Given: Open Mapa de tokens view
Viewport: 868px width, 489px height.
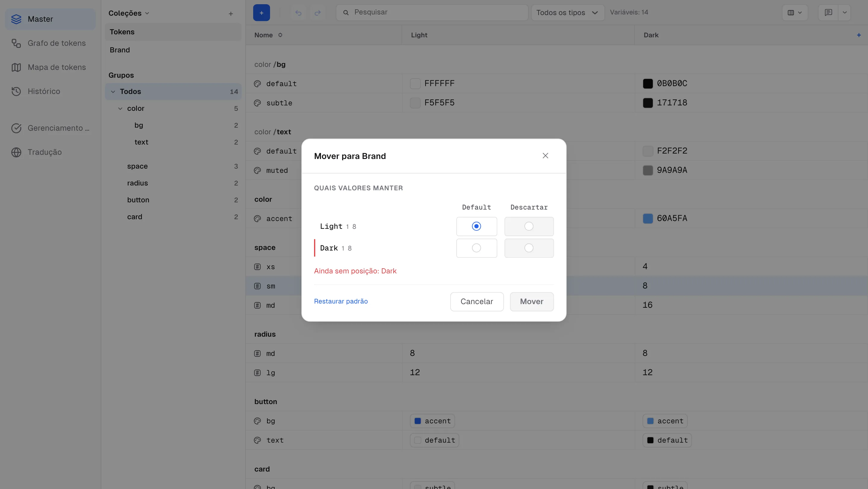Looking at the screenshot, I should coord(50,67).
